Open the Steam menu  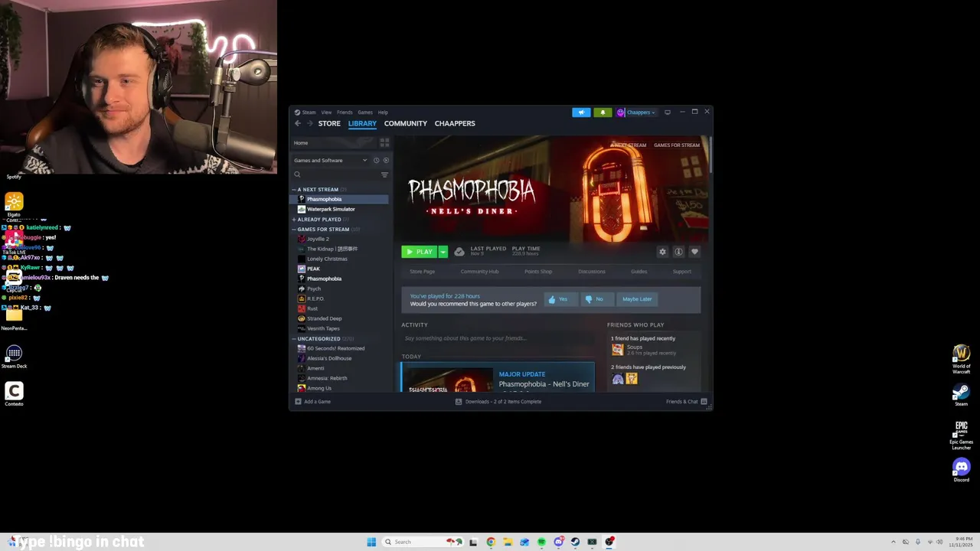pos(309,112)
